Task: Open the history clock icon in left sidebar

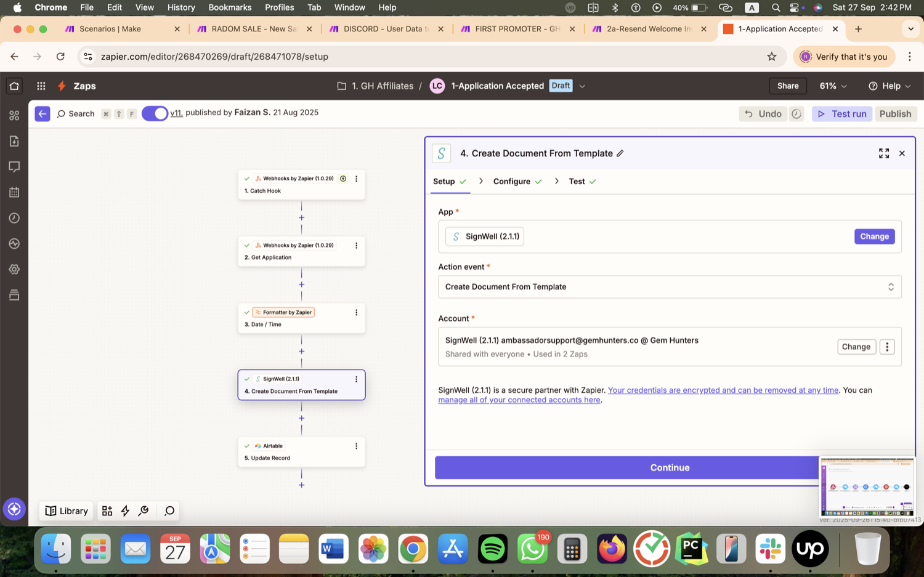Action: (x=14, y=218)
